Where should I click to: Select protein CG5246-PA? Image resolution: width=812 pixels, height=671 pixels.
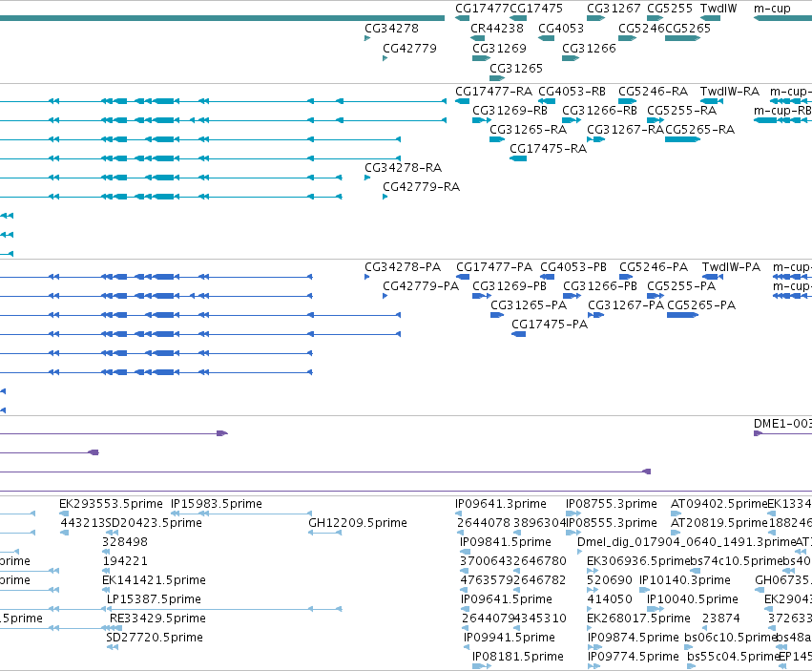point(654,267)
